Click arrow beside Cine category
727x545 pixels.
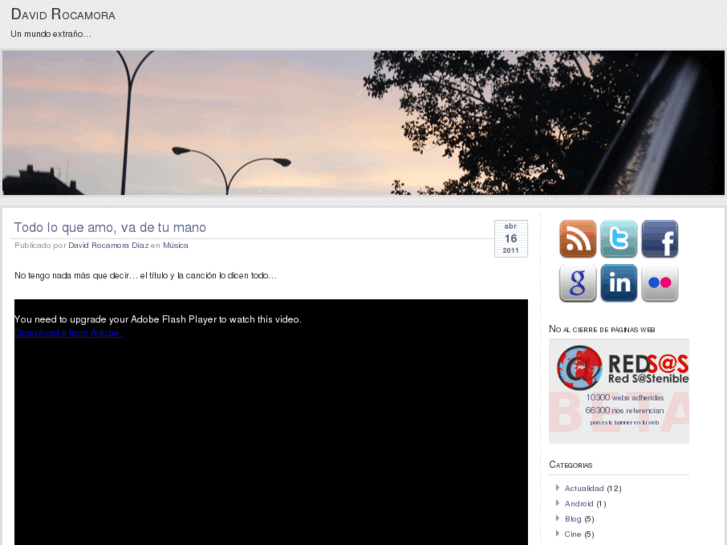click(557, 534)
